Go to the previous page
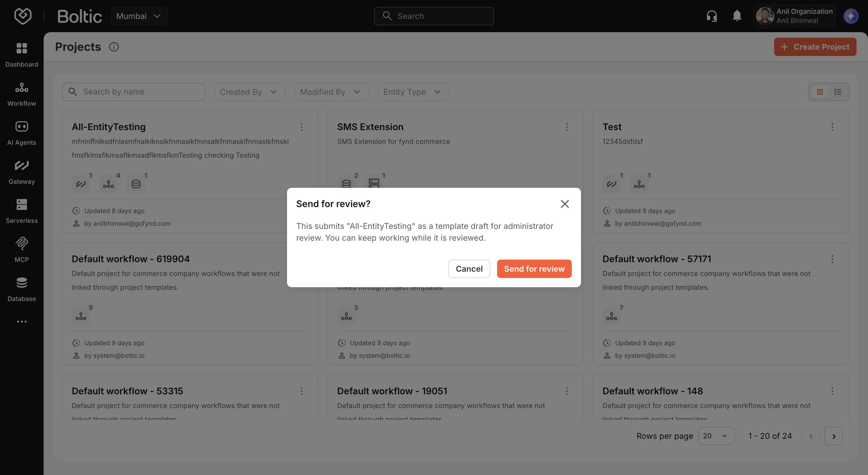 [810, 436]
